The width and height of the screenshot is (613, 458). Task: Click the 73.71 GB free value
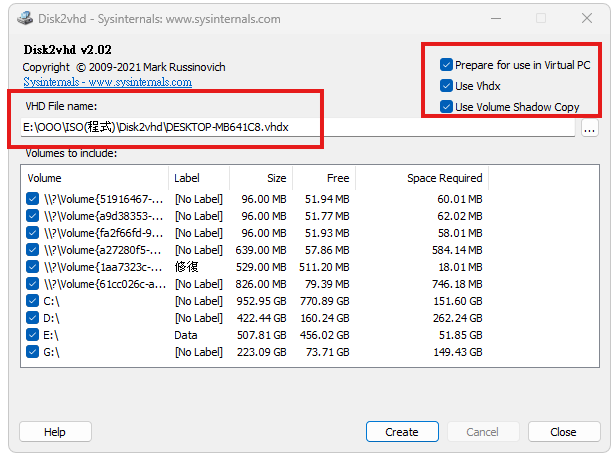click(x=328, y=352)
